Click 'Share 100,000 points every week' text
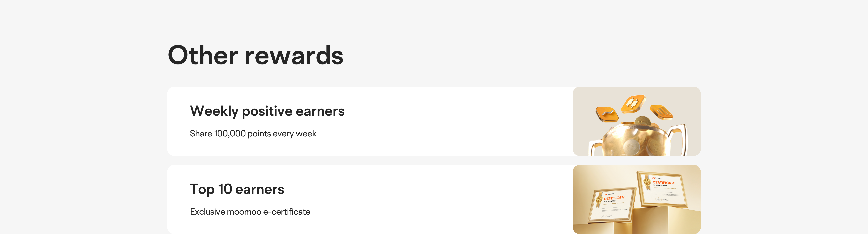 coord(253,134)
